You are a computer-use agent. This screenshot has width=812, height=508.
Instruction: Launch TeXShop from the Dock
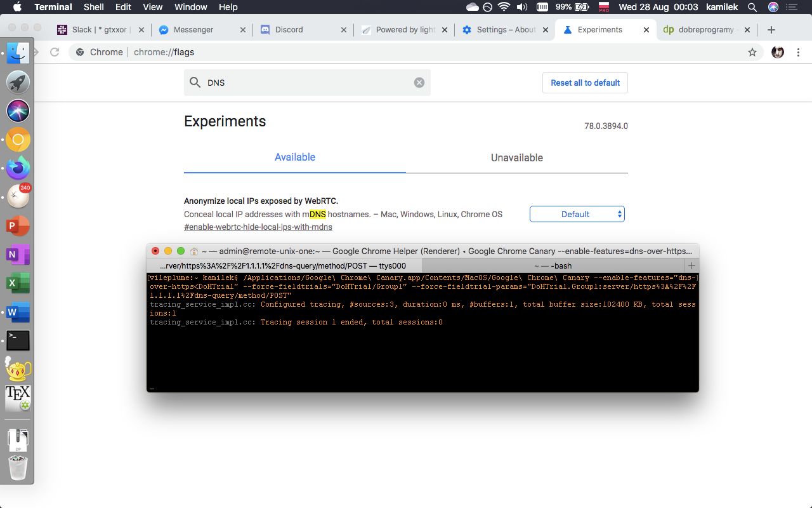pyautogui.click(x=17, y=399)
